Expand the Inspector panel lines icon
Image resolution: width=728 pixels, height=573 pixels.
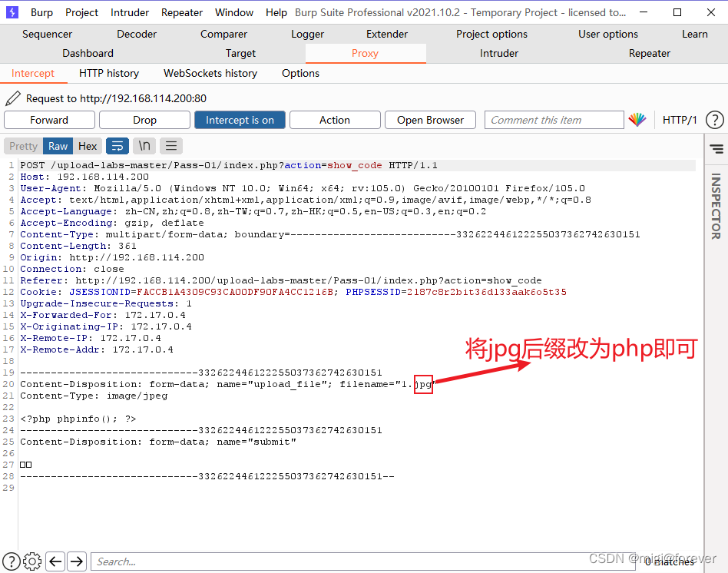tap(716, 148)
